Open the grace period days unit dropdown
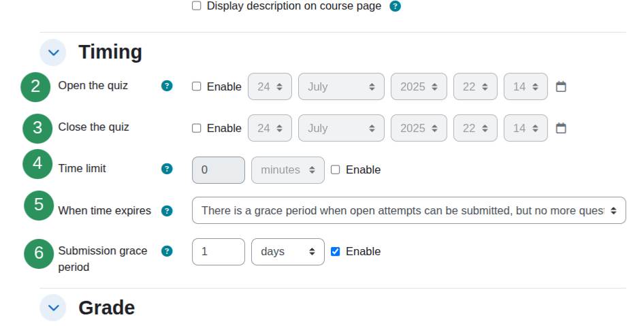644x326 pixels. [288, 252]
